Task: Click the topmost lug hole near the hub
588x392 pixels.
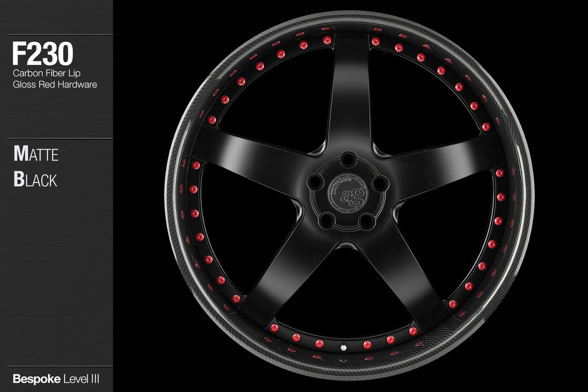Action: click(x=348, y=160)
